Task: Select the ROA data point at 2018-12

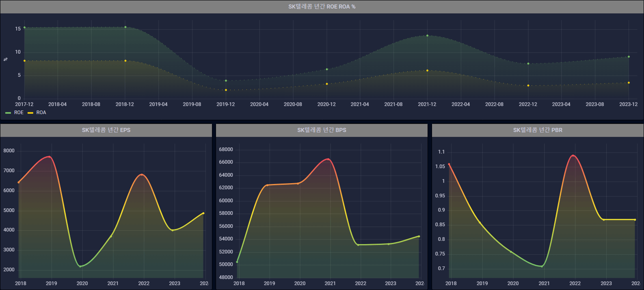Action: click(x=125, y=61)
